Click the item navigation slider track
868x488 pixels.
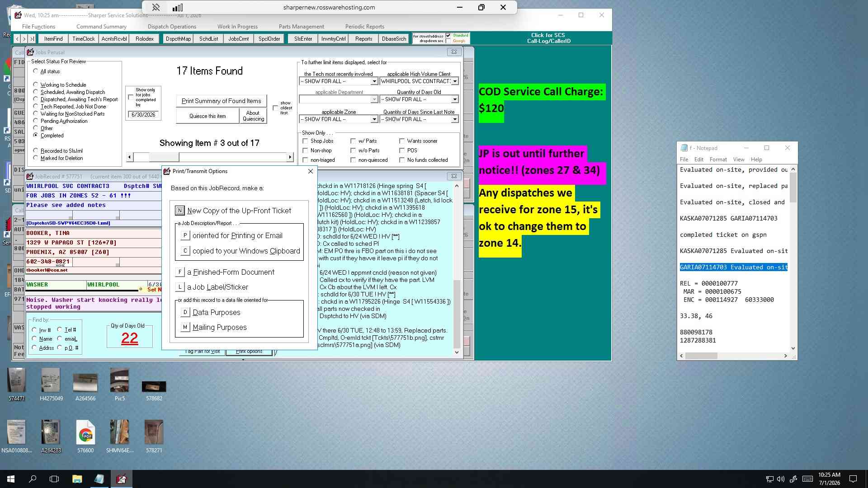click(209, 157)
